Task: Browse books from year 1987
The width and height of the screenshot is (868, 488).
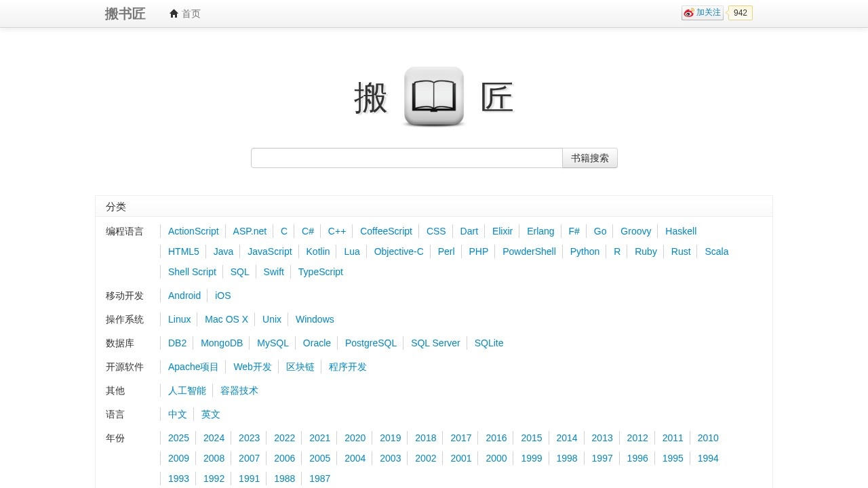Action: [319, 479]
